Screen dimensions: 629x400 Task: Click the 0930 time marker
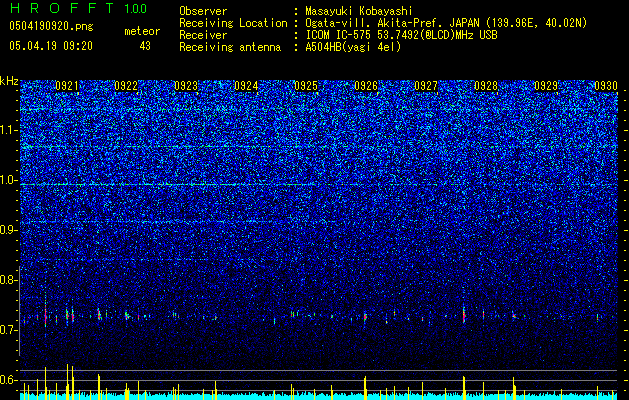[x=606, y=86]
